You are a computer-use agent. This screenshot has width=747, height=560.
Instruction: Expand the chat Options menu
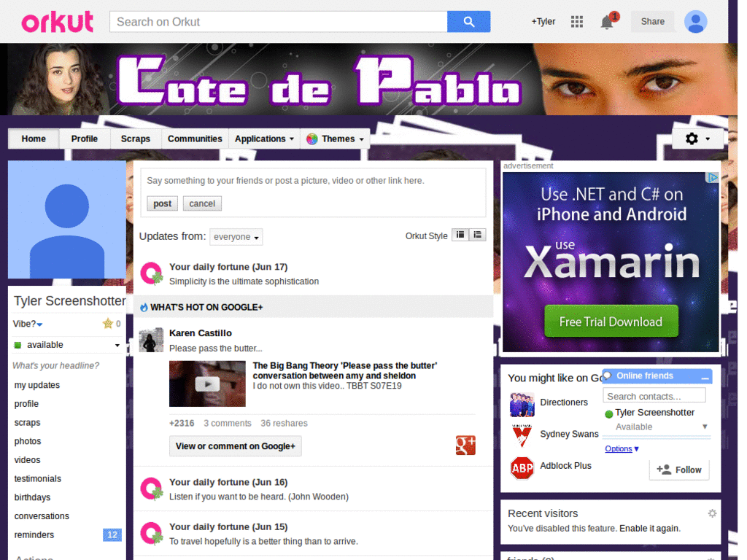[622, 448]
